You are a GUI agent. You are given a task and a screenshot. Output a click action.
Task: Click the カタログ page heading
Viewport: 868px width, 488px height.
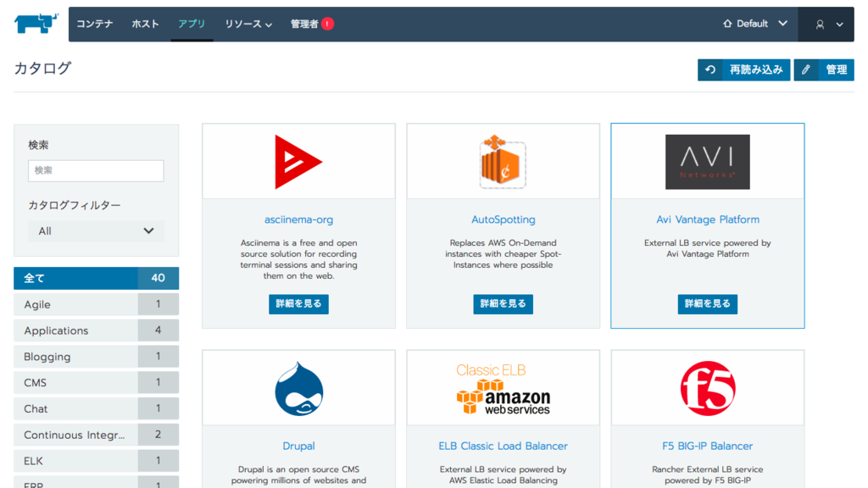click(x=42, y=68)
